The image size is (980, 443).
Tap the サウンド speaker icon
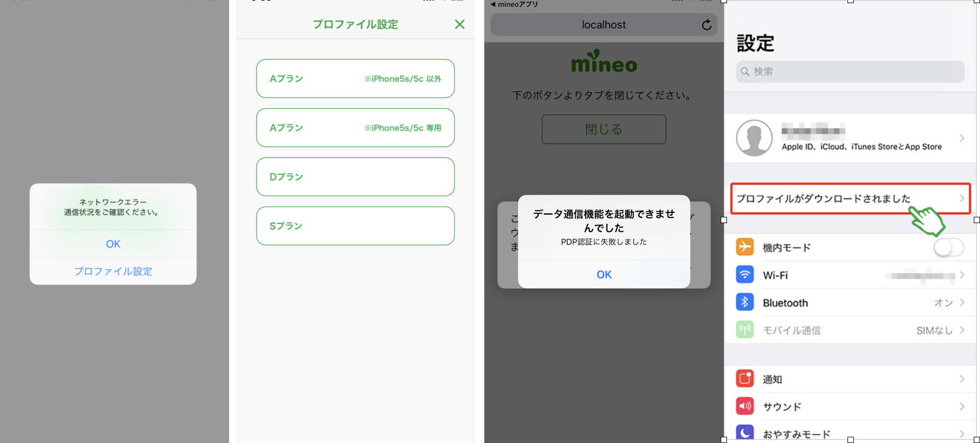745,406
